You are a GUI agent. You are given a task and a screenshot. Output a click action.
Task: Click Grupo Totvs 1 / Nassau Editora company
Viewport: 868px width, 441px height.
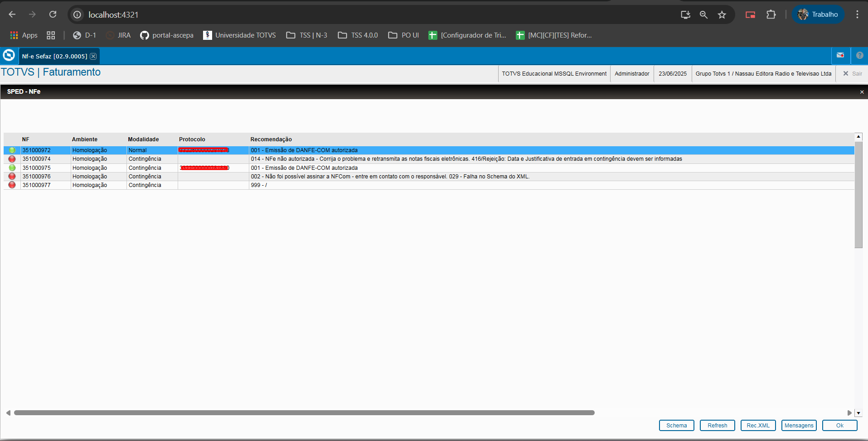click(x=763, y=74)
